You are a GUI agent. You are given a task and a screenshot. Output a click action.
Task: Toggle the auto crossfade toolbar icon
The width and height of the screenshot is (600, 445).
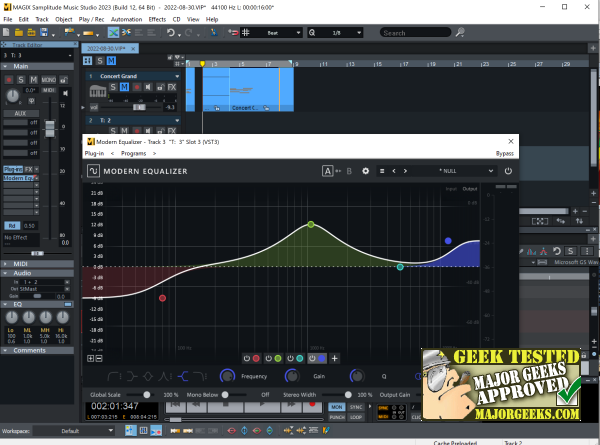[x=113, y=33]
